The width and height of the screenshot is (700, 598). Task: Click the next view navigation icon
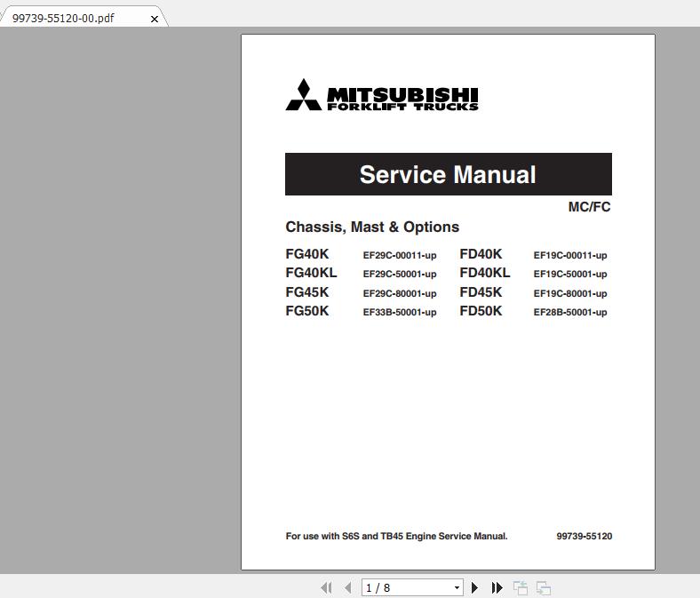point(544,587)
